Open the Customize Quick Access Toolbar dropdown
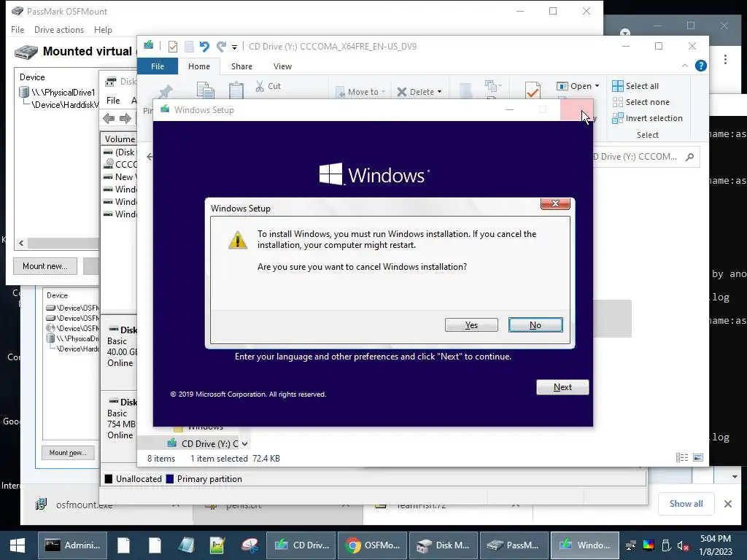This screenshot has width=747, height=560. pyautogui.click(x=234, y=47)
